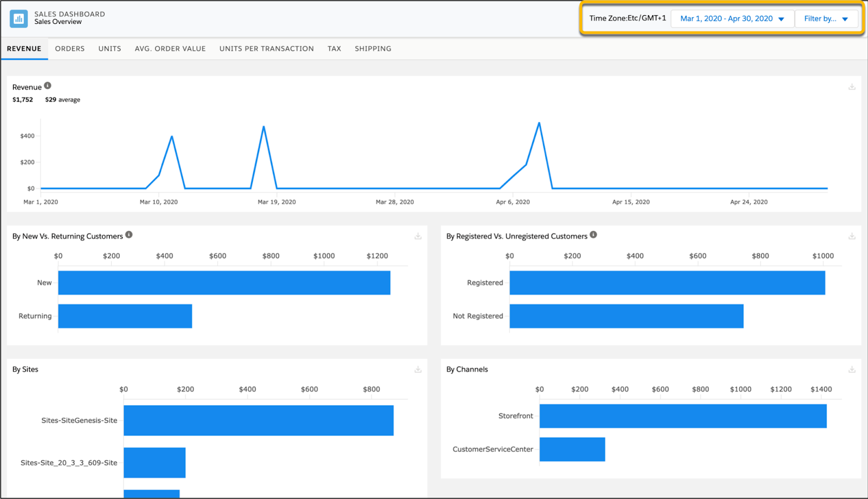Viewport: 868px width, 499px height.
Task: Open the Shipping tab
Action: (x=373, y=48)
